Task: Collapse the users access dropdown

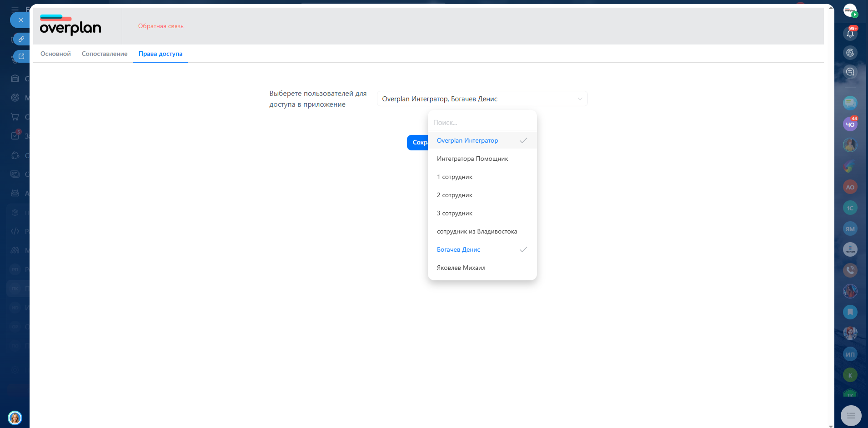Action: (x=482, y=99)
